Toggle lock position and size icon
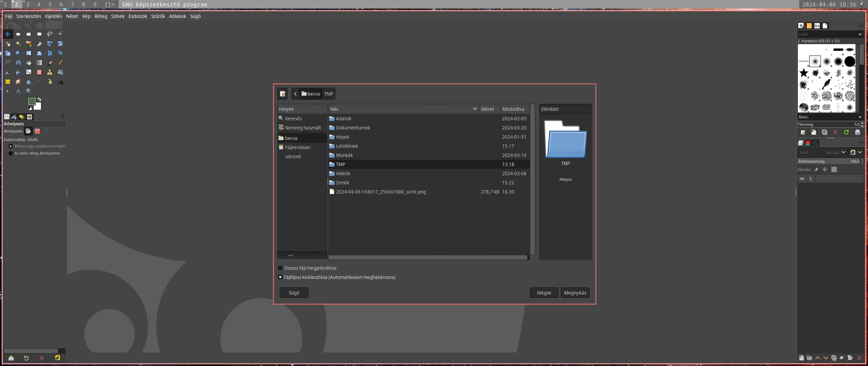The height and width of the screenshot is (366, 868). click(x=825, y=170)
